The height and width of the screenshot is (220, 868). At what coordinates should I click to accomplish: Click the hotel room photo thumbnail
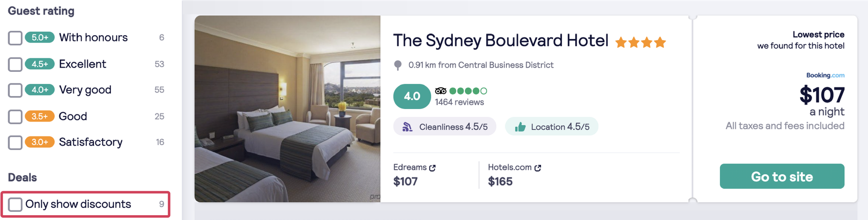[287, 109]
